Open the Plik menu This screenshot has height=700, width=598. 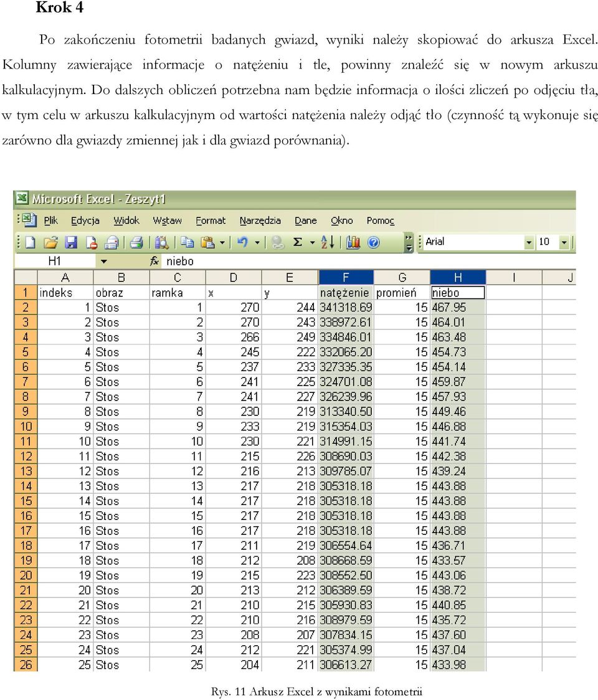click(x=51, y=220)
